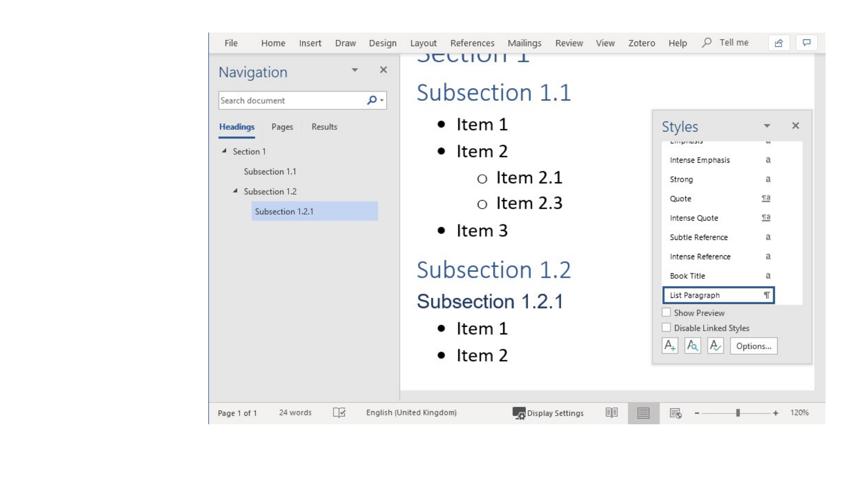Click the 24 words count
This screenshot has height=488, width=868.
coord(295,413)
